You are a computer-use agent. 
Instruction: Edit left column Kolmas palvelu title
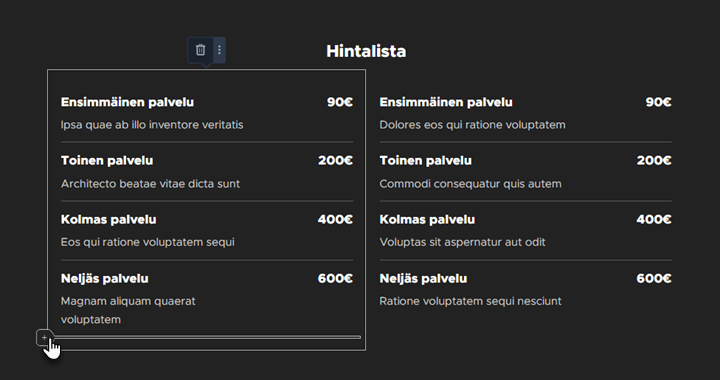tap(108, 219)
